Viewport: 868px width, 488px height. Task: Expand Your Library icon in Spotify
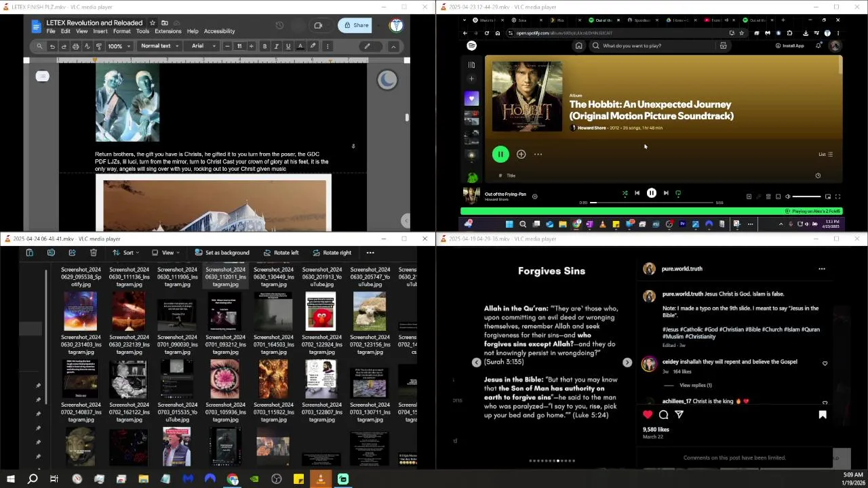(x=471, y=65)
